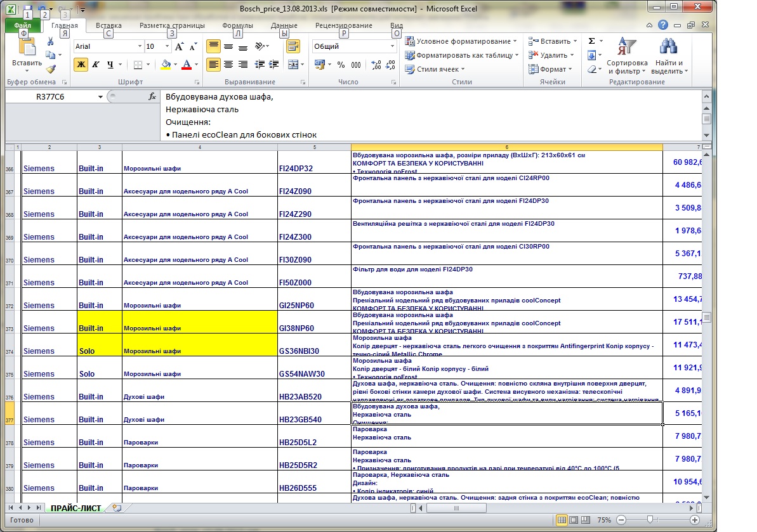Click the Decrease Indent icon

coord(260,64)
